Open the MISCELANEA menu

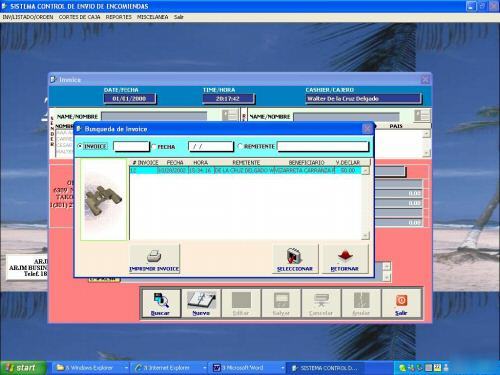pyautogui.click(x=153, y=17)
